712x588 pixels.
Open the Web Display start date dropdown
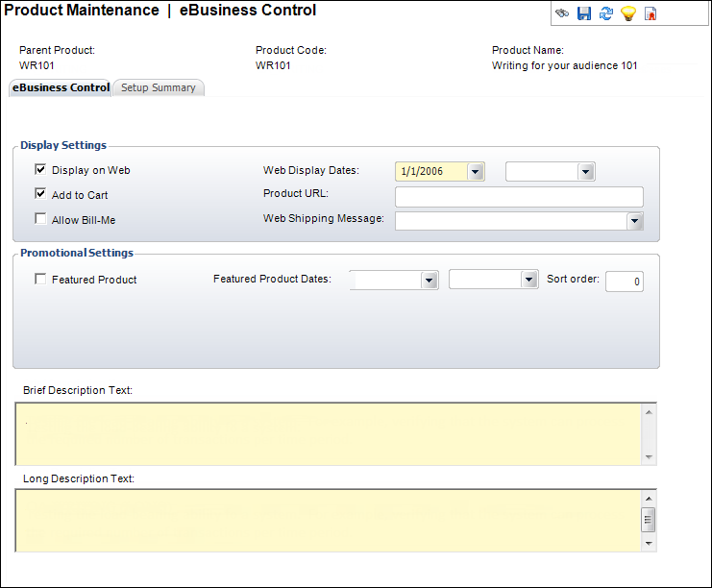(476, 172)
